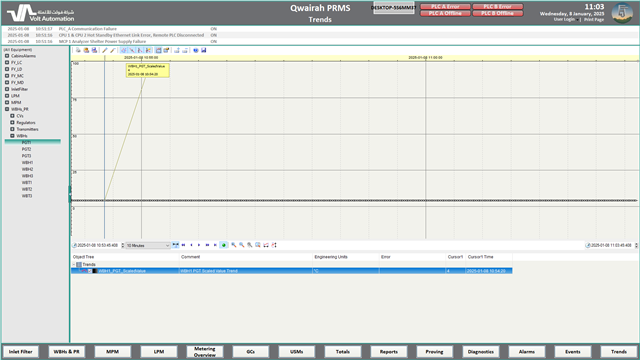
Task: Click the round emblem icon at top right
Action: coord(622,13)
